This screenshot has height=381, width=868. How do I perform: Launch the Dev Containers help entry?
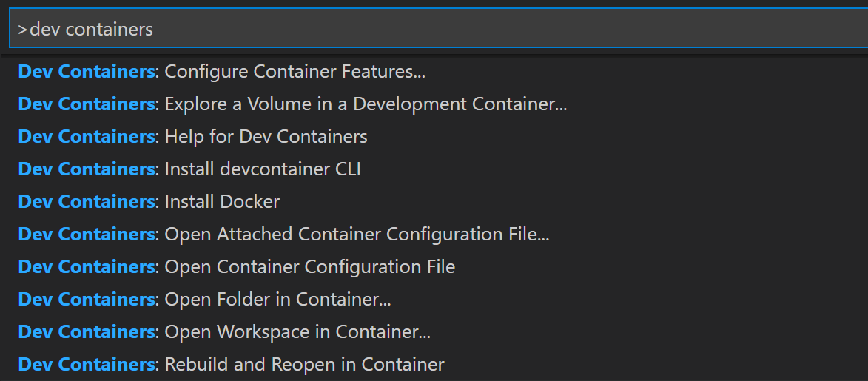(193, 137)
